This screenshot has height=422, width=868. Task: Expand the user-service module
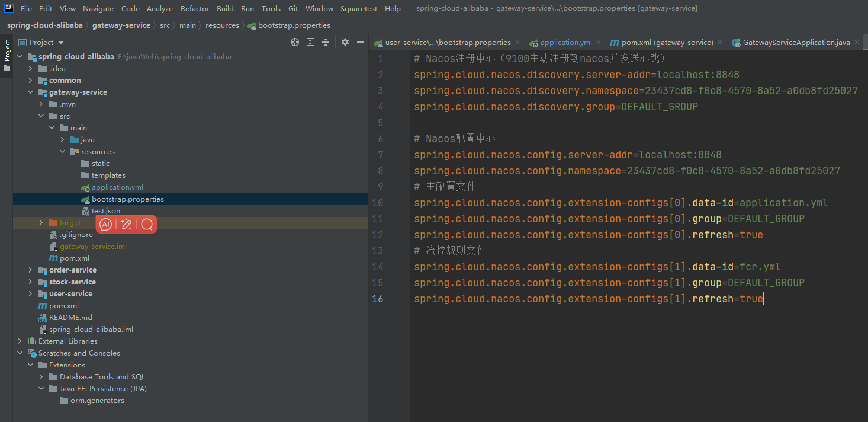tap(30, 294)
